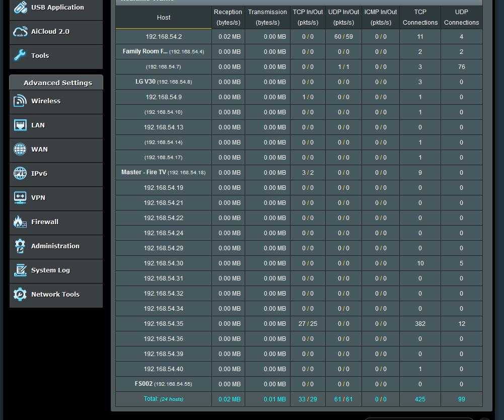Sort by ICMP In/Out column header

click(381, 17)
